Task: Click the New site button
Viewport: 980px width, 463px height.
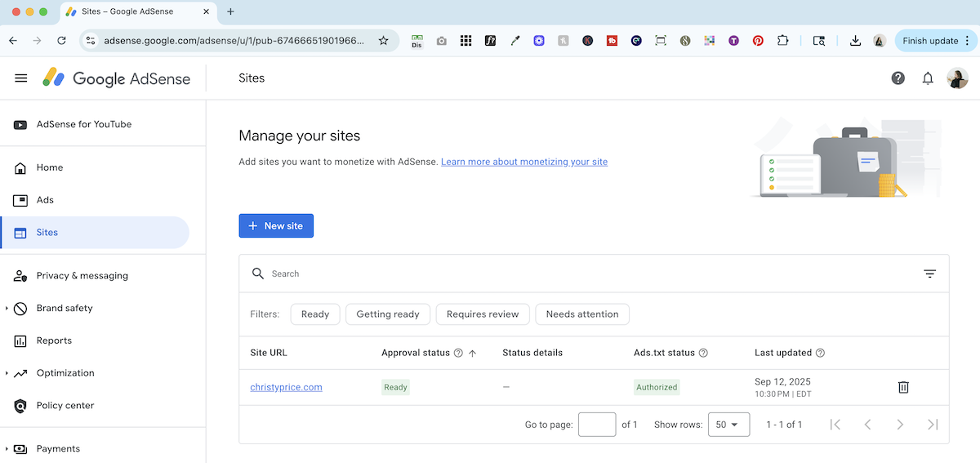Action: click(x=276, y=226)
